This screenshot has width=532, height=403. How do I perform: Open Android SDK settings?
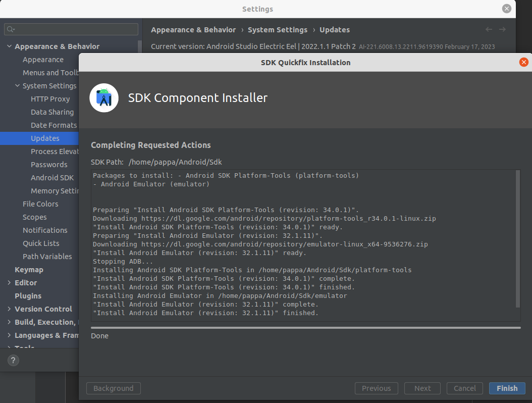click(x=52, y=178)
